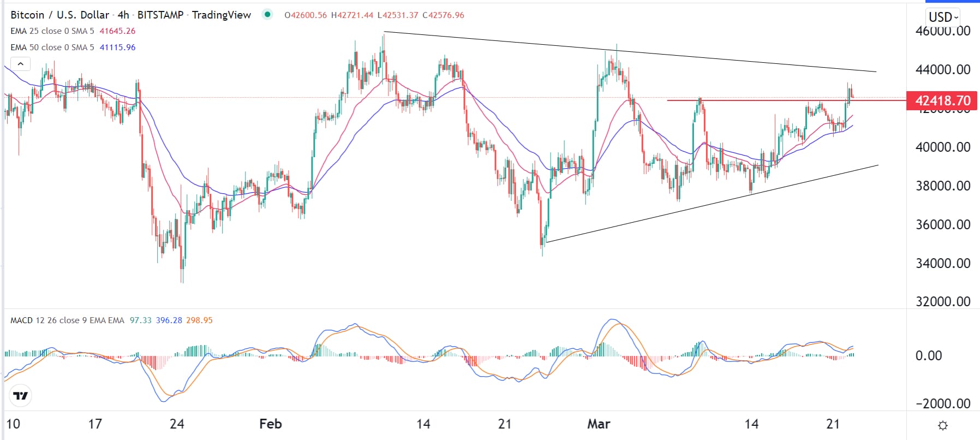Viewport: 980px width, 440px height.
Task: Click the Feb label on the time axis
Action: tap(271, 424)
